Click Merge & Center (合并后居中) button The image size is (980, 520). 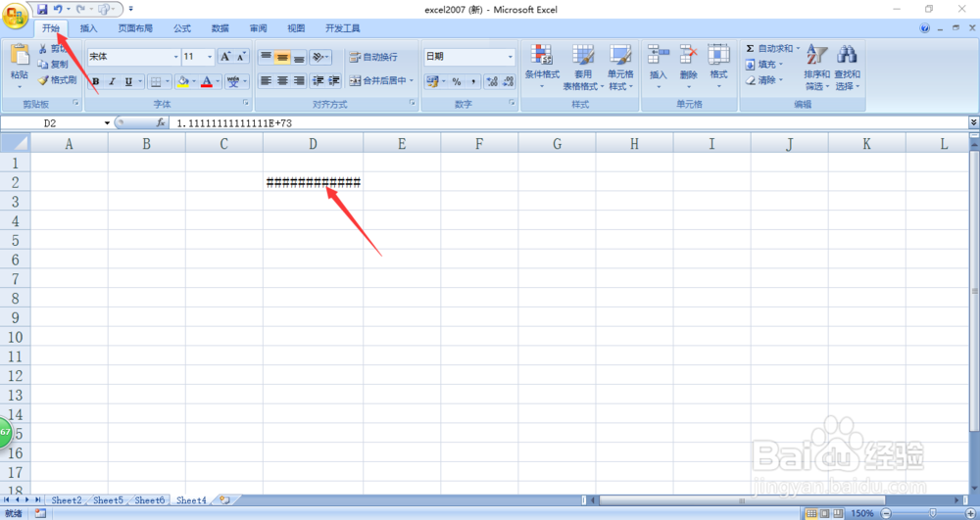pyautogui.click(x=381, y=81)
